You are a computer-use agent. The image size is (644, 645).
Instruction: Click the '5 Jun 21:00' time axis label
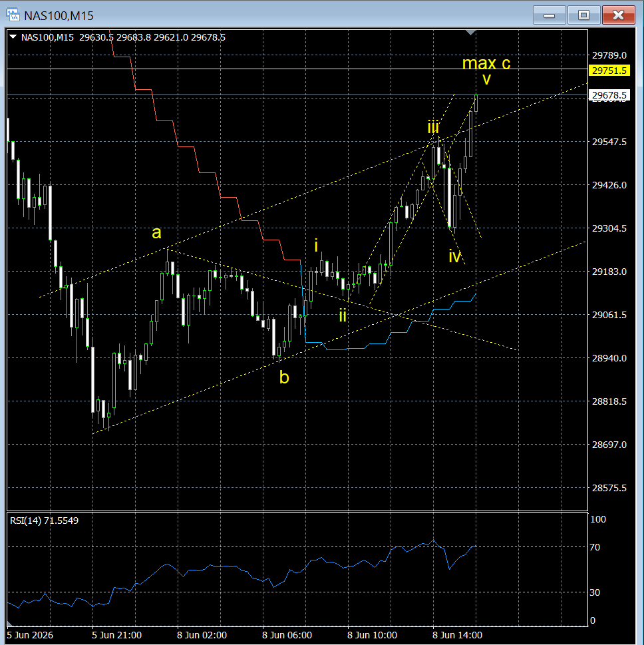117,635
